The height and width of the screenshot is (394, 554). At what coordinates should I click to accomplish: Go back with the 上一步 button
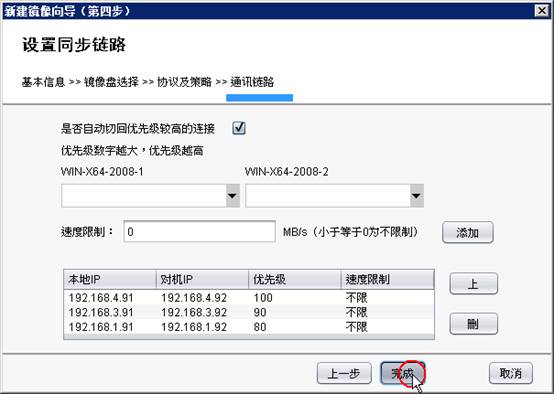pyautogui.click(x=344, y=373)
